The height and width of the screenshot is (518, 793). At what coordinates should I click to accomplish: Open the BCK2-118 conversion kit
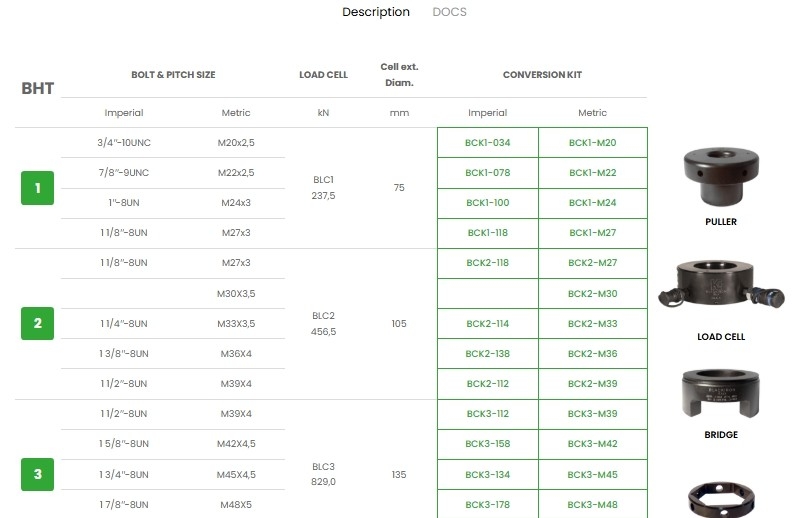[x=488, y=263]
